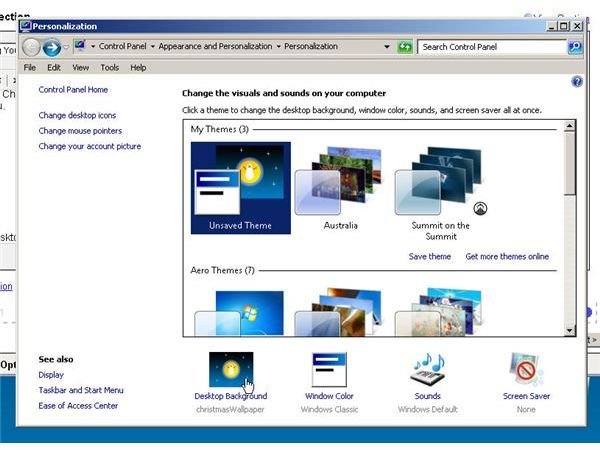Expand the arrow before Personalization breadcrumb
600x450 pixels.
point(278,47)
